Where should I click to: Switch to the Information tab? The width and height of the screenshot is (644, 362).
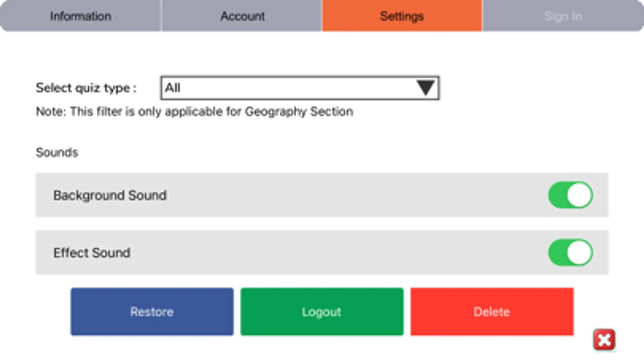(81, 16)
